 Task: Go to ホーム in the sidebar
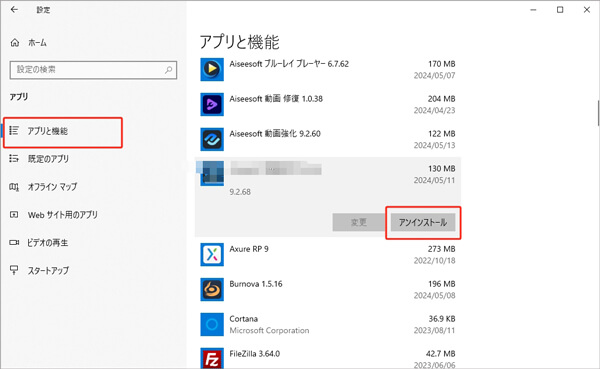(x=37, y=43)
